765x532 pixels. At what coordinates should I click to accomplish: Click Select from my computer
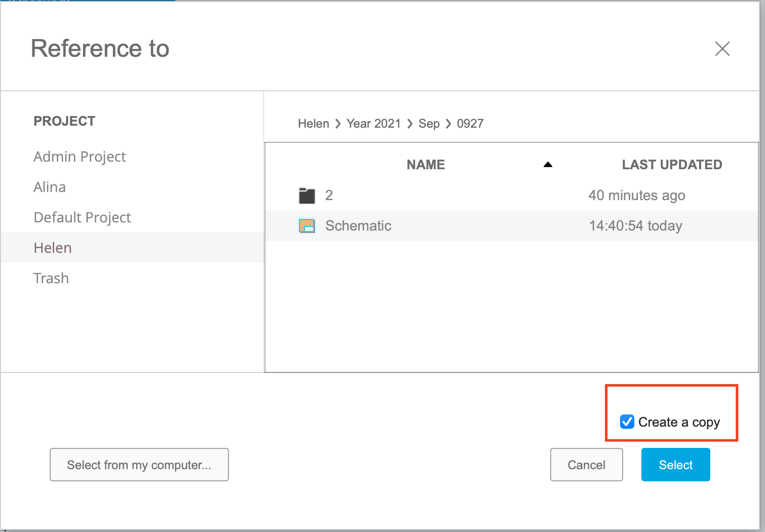pyautogui.click(x=139, y=465)
